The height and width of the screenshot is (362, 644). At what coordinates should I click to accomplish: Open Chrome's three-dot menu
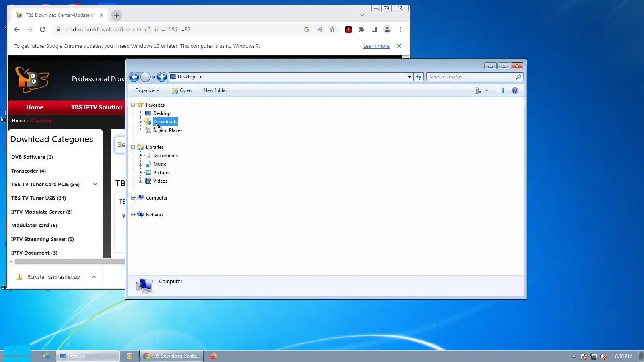[400, 29]
